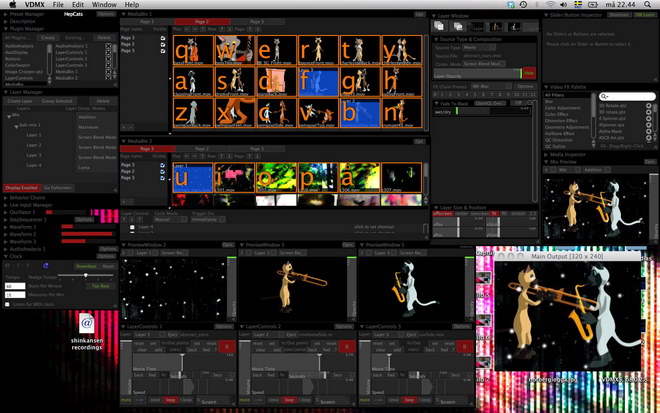Image resolution: width=660 pixels, height=413 pixels.
Task: Adjust the wet/dry slider of Fade To Black
Action: click(482, 112)
